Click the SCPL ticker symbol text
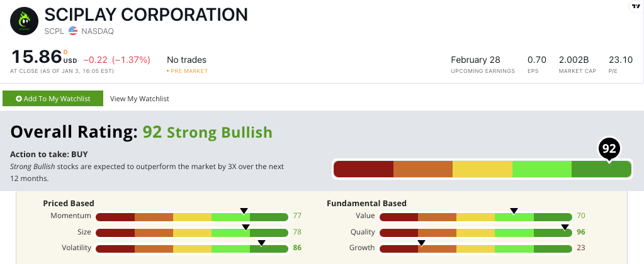The width and height of the screenshot is (644, 264). pyautogui.click(x=54, y=31)
